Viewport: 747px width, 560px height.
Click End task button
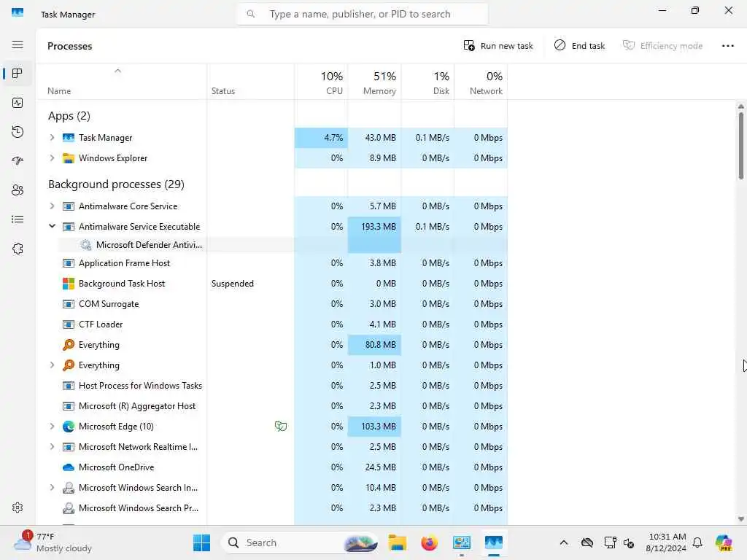579,46
